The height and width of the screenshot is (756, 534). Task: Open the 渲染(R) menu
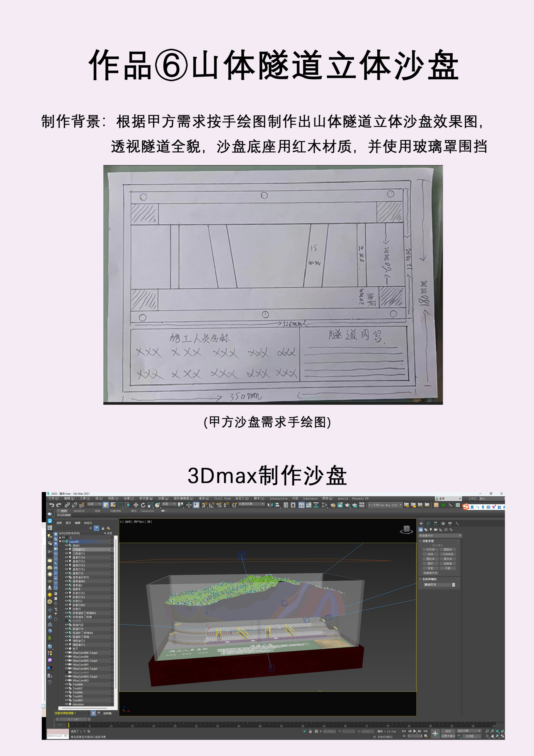204,498
